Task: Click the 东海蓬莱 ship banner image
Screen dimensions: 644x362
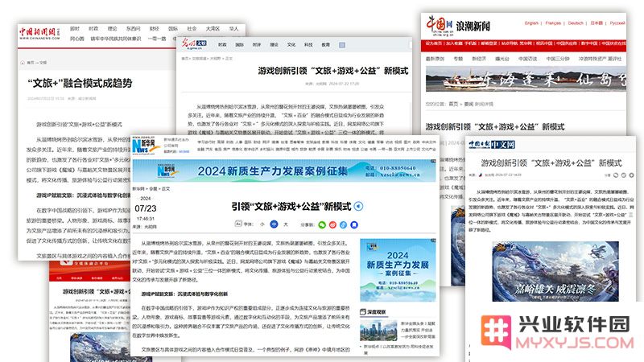Action: click(526, 79)
